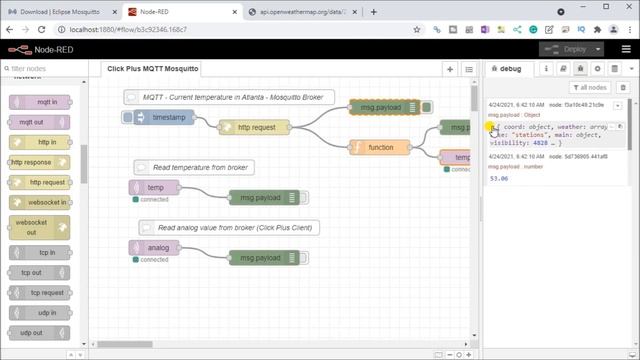Open first debug message dropdown menu
This screenshot has height=360, width=640.
click(618, 106)
